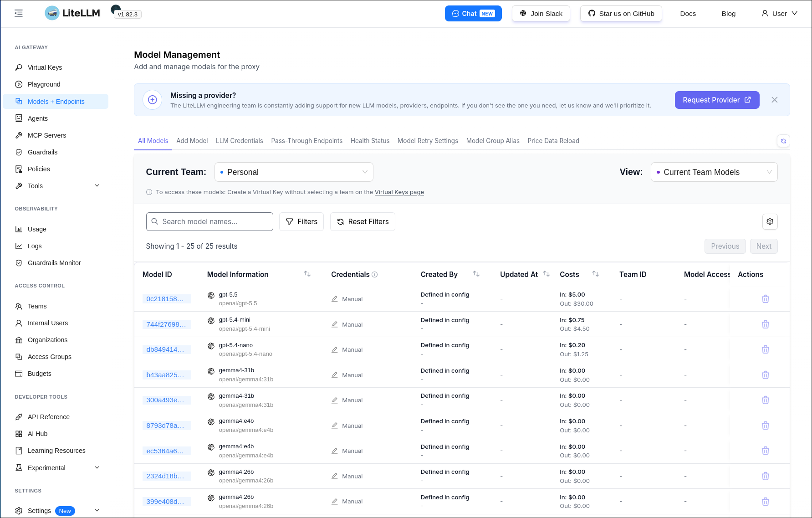Switch to Model Group Alias tab
This screenshot has width=812, height=518.
[x=493, y=141]
